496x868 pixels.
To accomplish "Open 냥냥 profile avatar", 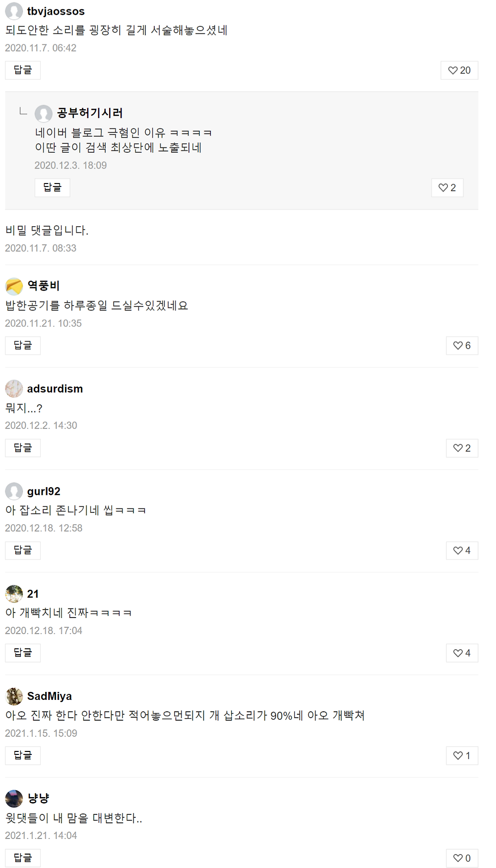I will click(14, 799).
